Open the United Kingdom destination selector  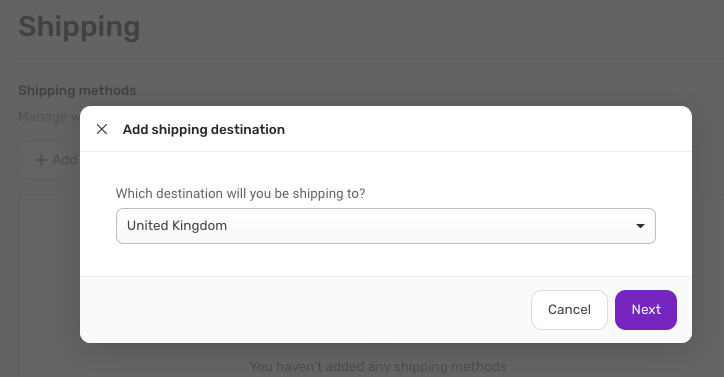click(x=386, y=226)
